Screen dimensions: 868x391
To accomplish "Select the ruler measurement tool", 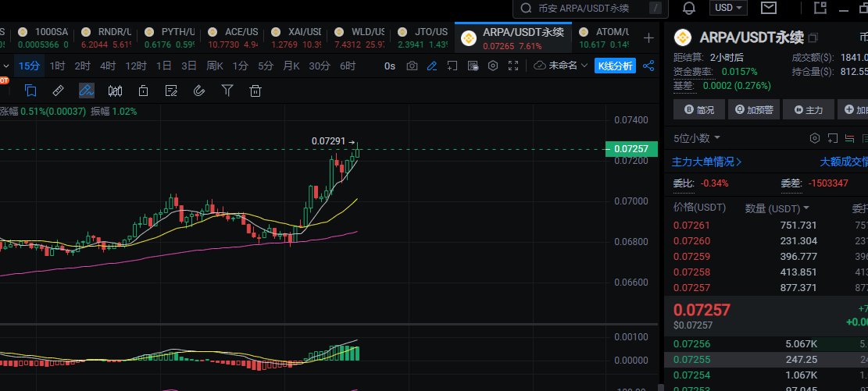I will tap(58, 91).
